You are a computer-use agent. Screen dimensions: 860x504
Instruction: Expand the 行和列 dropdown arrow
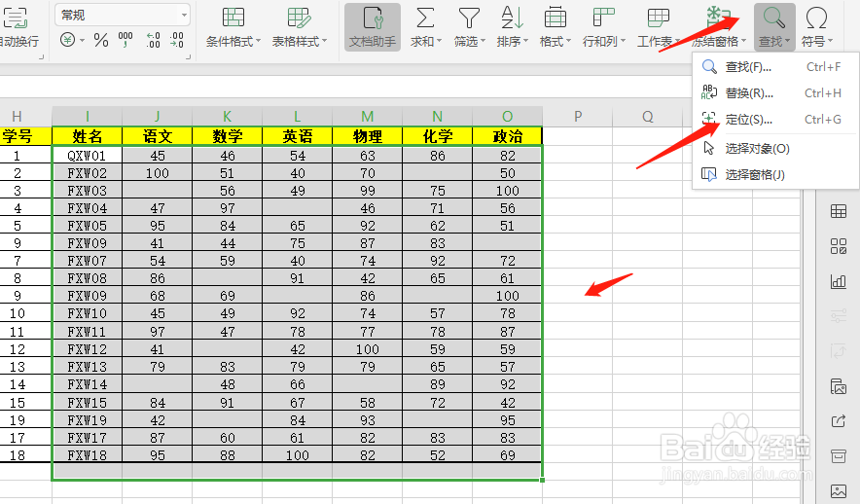tap(622, 41)
